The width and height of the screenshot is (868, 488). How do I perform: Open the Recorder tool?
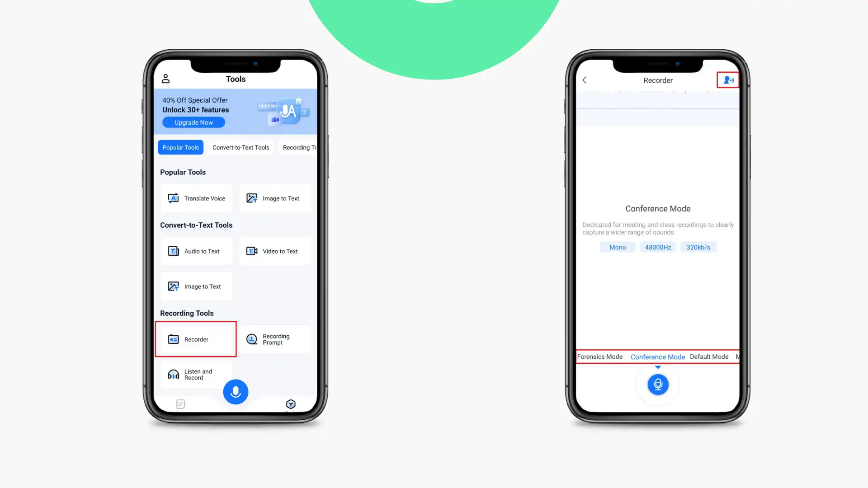[196, 339]
